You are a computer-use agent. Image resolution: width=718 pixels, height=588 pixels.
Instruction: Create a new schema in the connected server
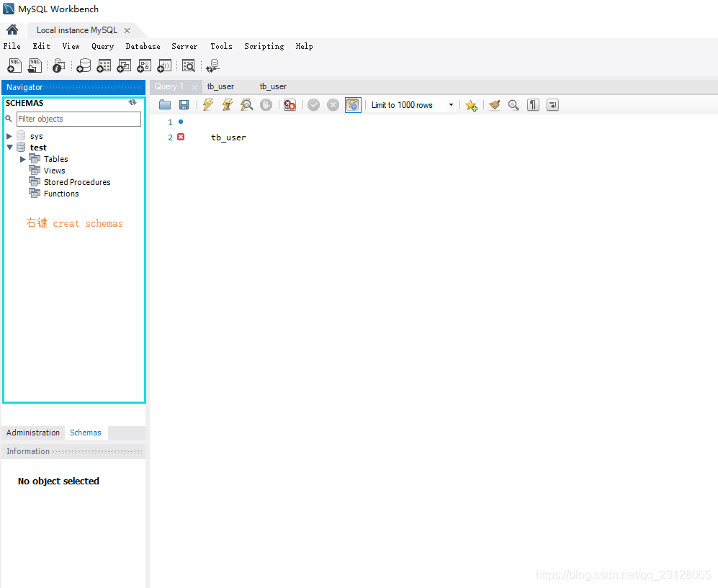point(84,65)
